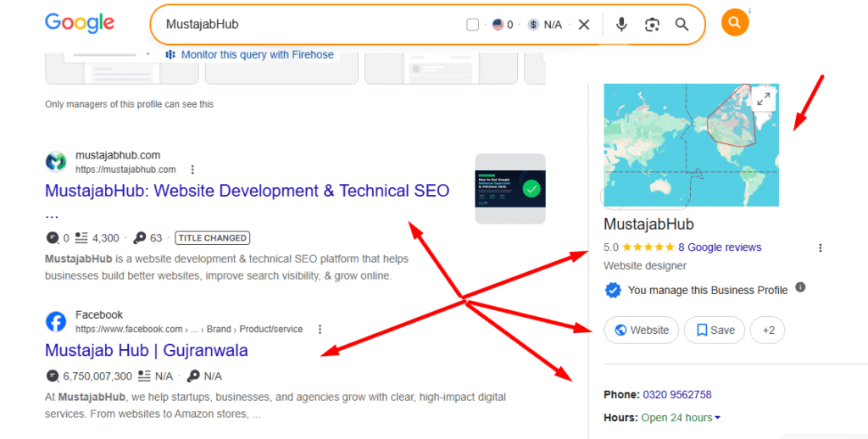Start voice search with microphone icon

(x=621, y=25)
